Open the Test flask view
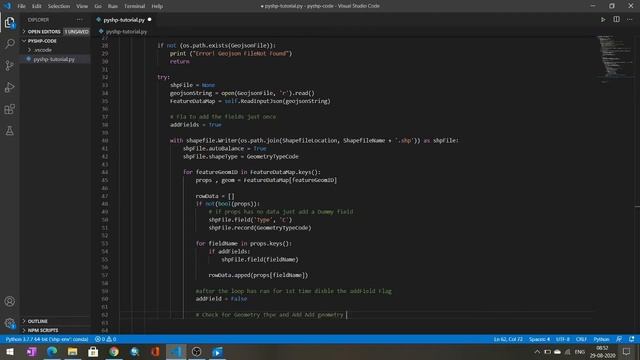640x360 pixels. 9,131
